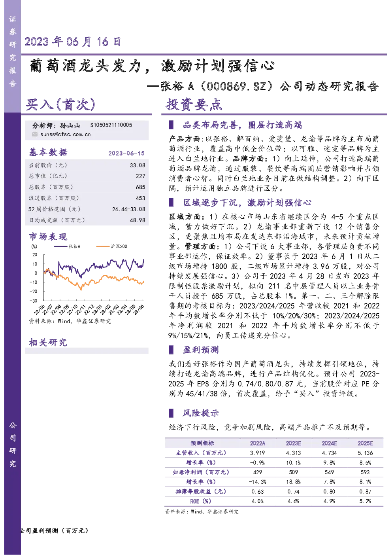
Task: Click the 流通股本 value 453
Action: (x=140, y=198)
